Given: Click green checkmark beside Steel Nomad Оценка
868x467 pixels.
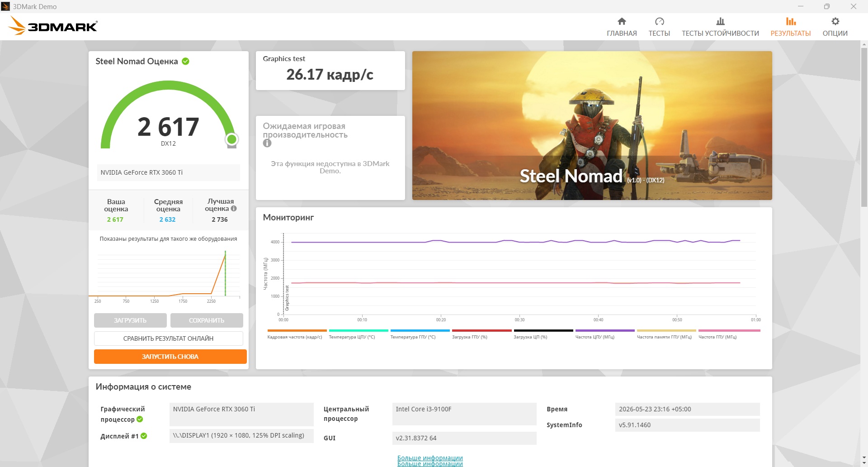Looking at the screenshot, I should [x=185, y=61].
